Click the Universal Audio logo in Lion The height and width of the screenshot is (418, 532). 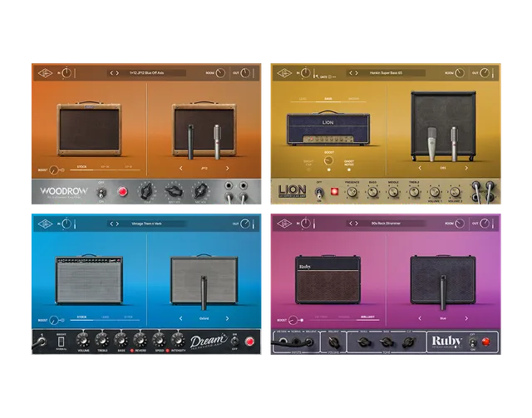pyautogui.click(x=284, y=73)
